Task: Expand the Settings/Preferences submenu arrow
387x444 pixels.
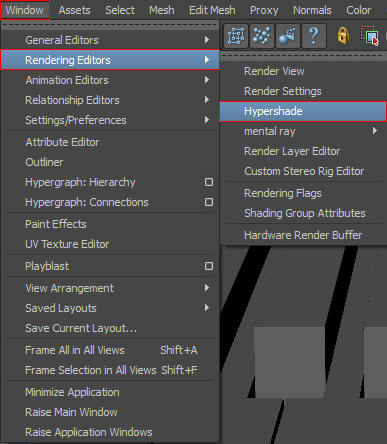Action: [x=207, y=120]
